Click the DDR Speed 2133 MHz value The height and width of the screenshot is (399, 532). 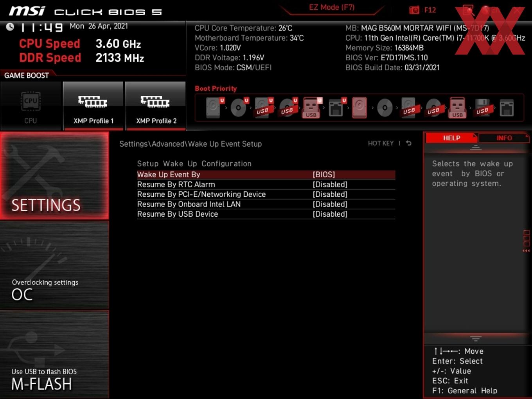coord(120,58)
